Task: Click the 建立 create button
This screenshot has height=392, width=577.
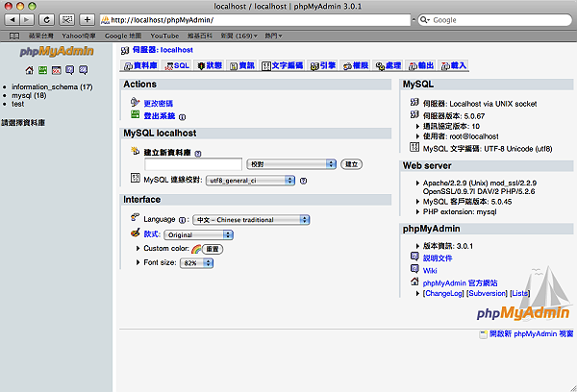Action: (x=351, y=164)
